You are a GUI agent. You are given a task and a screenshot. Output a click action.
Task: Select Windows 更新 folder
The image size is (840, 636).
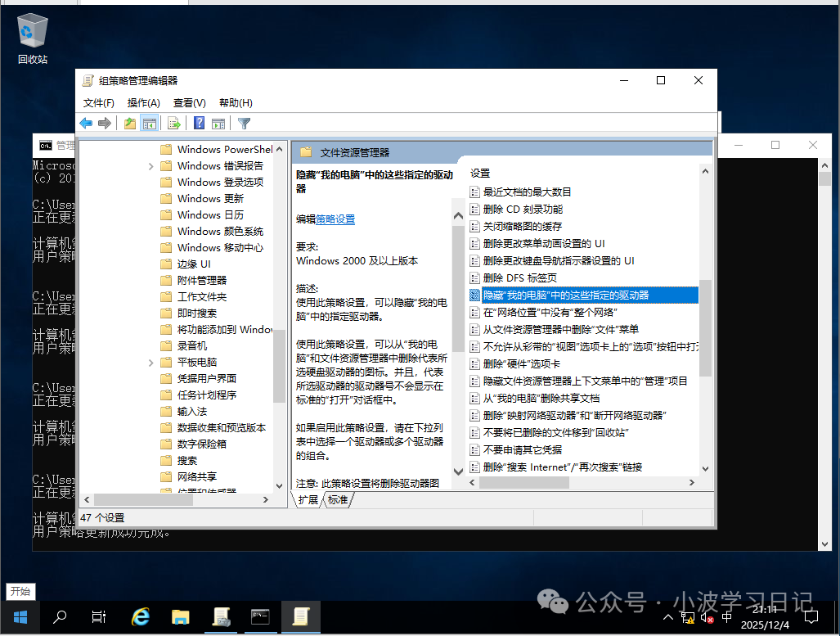[x=210, y=199]
